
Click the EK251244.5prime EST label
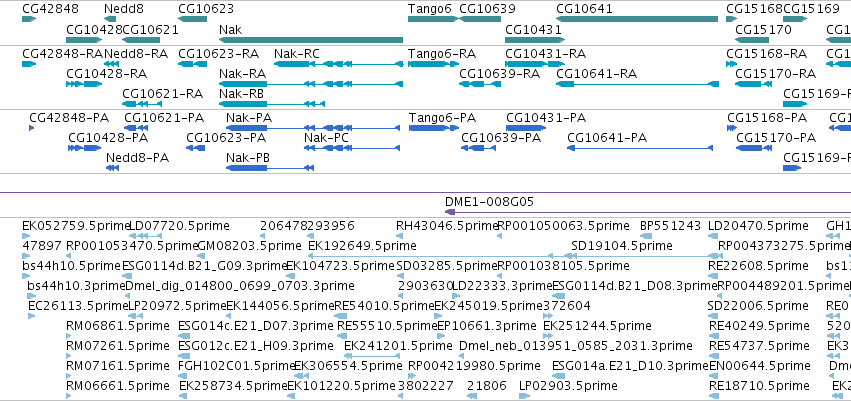pos(597,326)
